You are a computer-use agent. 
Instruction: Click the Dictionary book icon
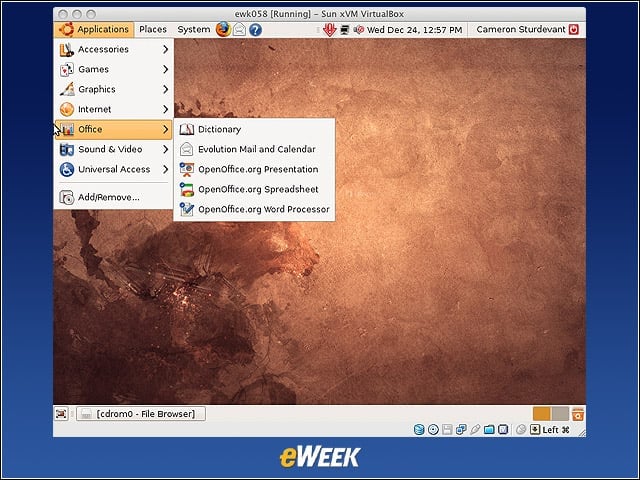pyautogui.click(x=187, y=129)
